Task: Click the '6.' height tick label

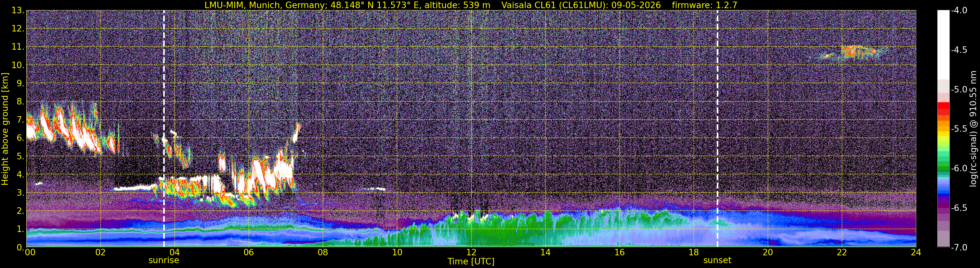Action: pos(20,138)
